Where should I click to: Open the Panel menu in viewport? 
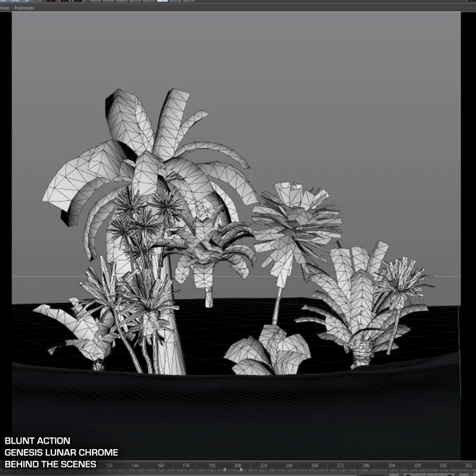click(x=4, y=8)
